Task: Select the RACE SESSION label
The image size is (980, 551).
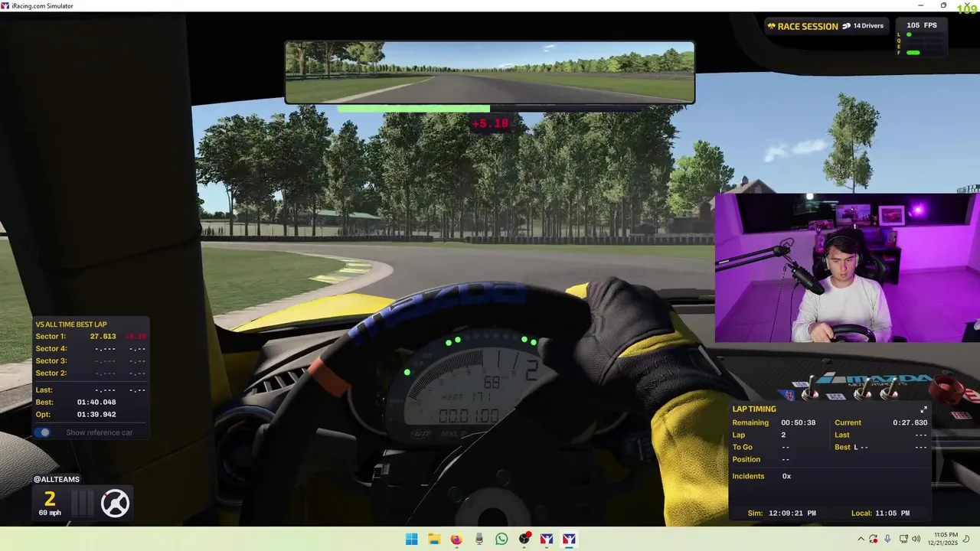Action: click(808, 26)
